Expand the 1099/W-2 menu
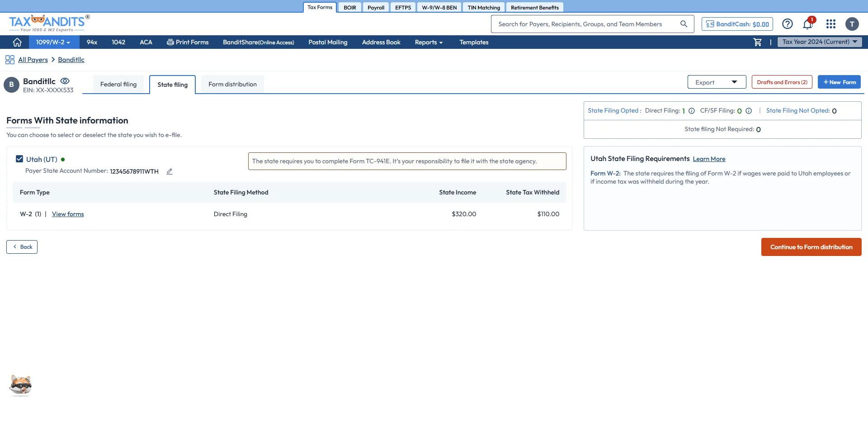Screen dimensions: 868x431 tap(53, 42)
